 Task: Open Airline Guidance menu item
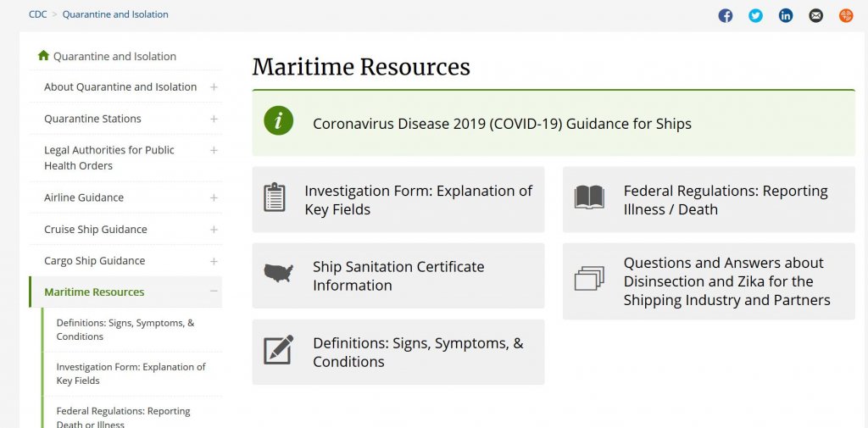(x=84, y=197)
